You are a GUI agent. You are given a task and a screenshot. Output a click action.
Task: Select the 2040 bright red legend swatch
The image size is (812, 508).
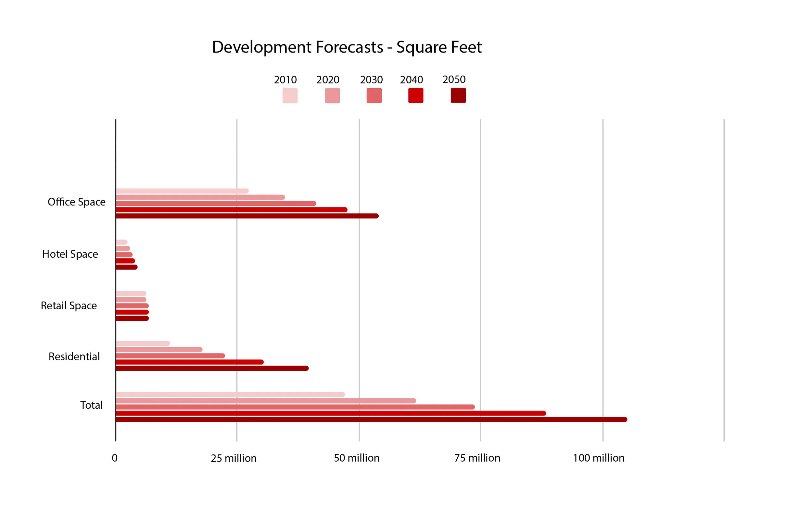[x=415, y=95]
